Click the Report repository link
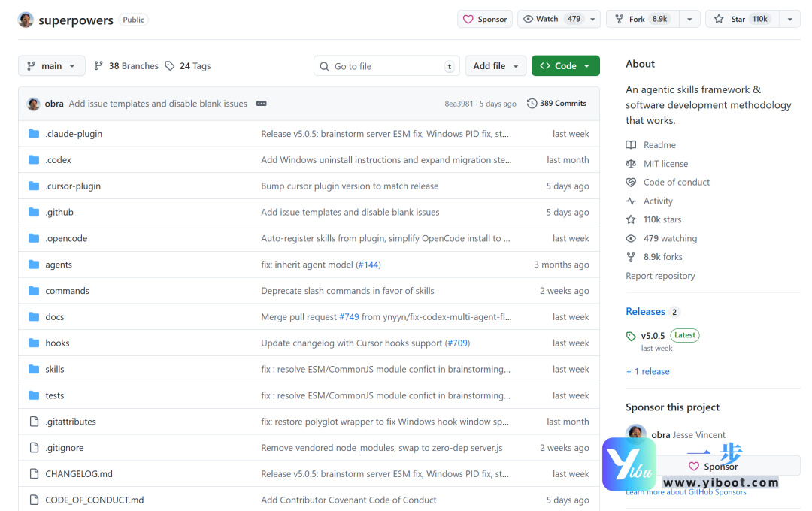This screenshot has height=511, width=812. pos(660,276)
